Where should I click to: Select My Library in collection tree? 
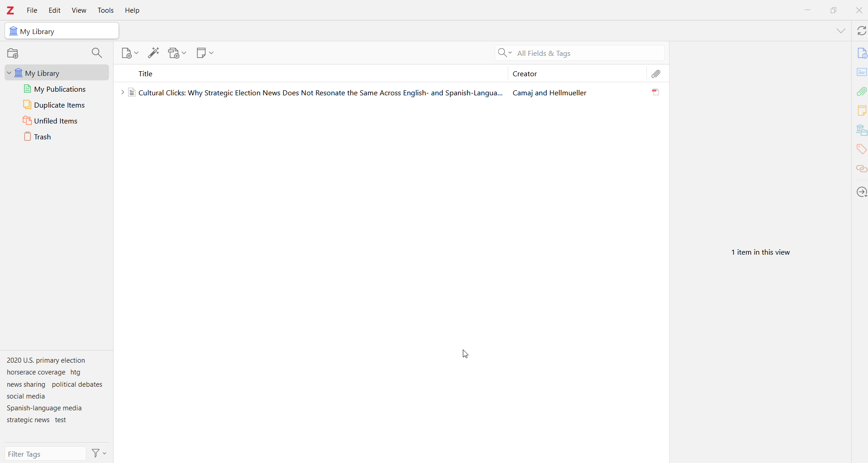(x=57, y=73)
